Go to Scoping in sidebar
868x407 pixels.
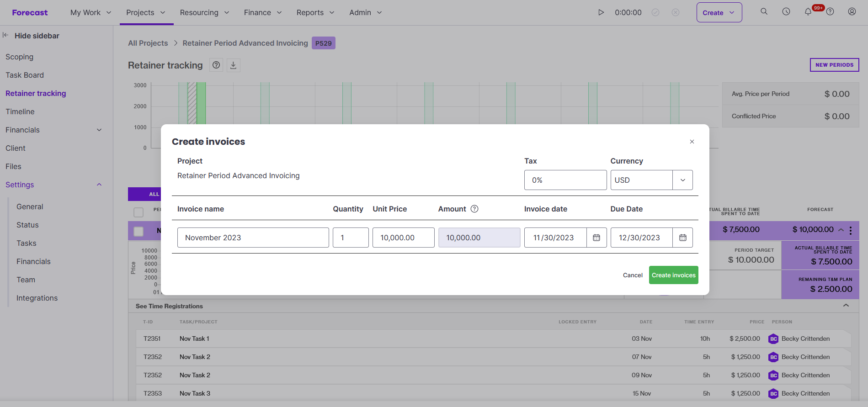[19, 57]
